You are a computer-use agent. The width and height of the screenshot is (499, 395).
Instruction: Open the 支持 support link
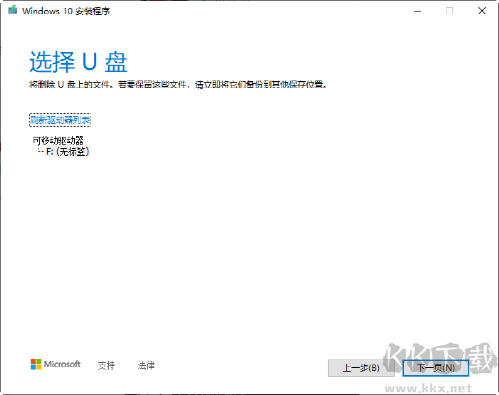pyautogui.click(x=106, y=366)
